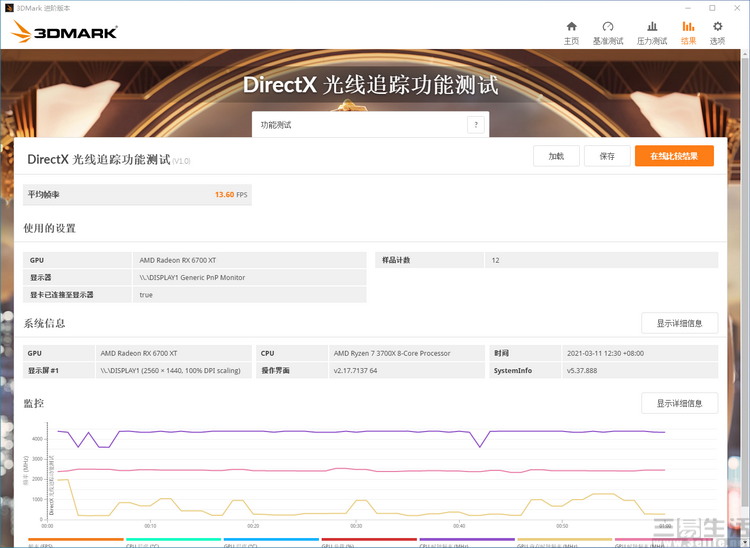This screenshot has width=750, height=548.
Task: Click the 平均帧率 label
Action: pyautogui.click(x=44, y=195)
